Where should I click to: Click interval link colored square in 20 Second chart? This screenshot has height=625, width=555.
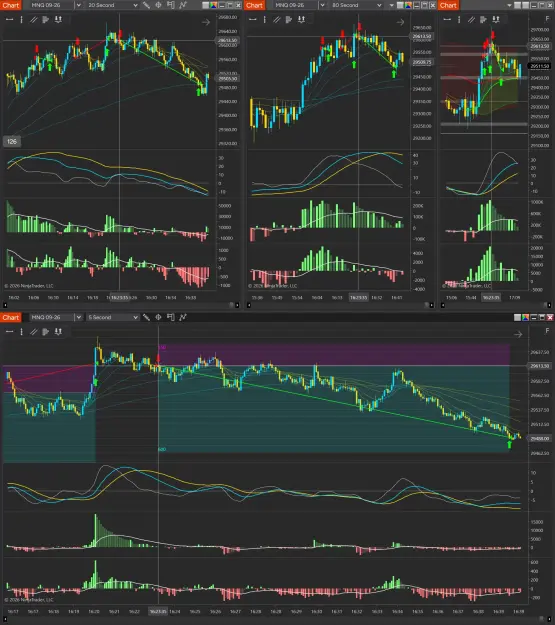213,5
